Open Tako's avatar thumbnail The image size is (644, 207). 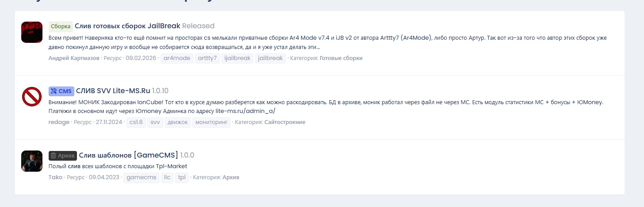tap(32, 161)
